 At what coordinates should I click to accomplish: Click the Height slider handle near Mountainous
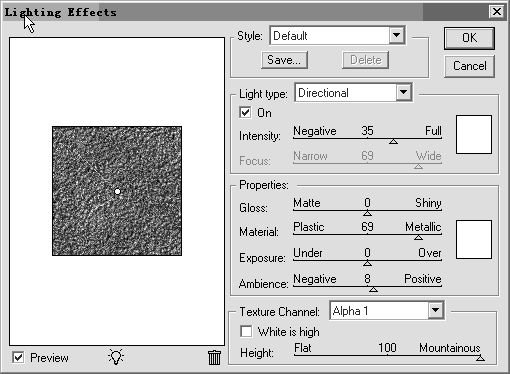[x=480, y=358]
